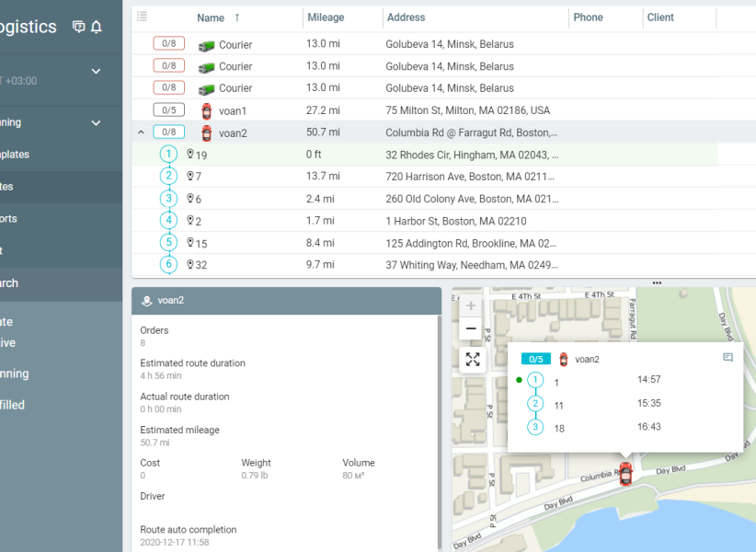This screenshot has height=552, width=756.
Task: Open the three-dots panel divider menu
Action: click(657, 283)
